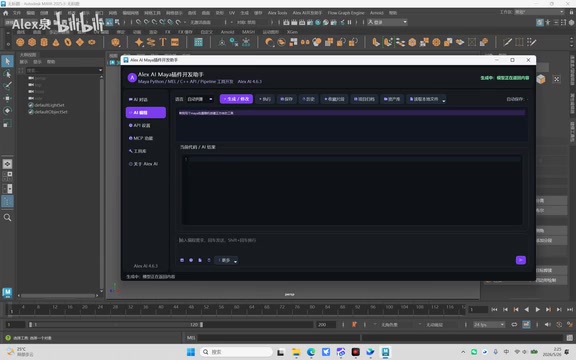Activate the Move tool in the toolbox
576x360 pixels.
[x=7, y=98]
